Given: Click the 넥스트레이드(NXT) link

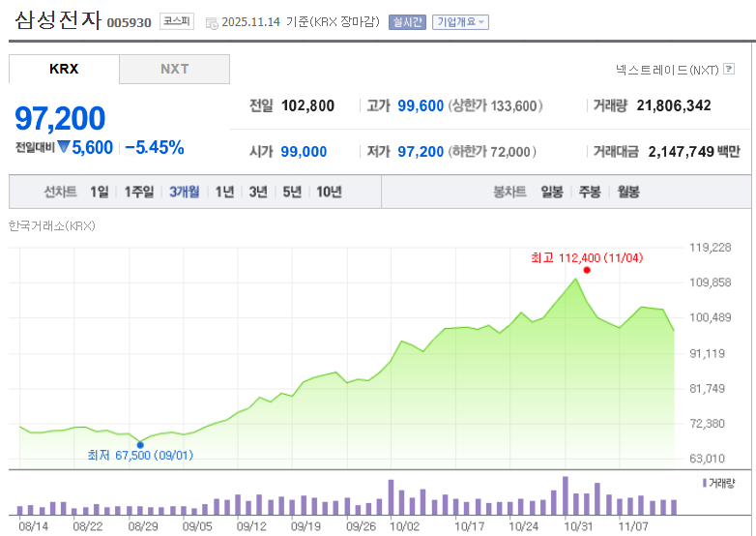Looking at the screenshot, I should point(667,70).
